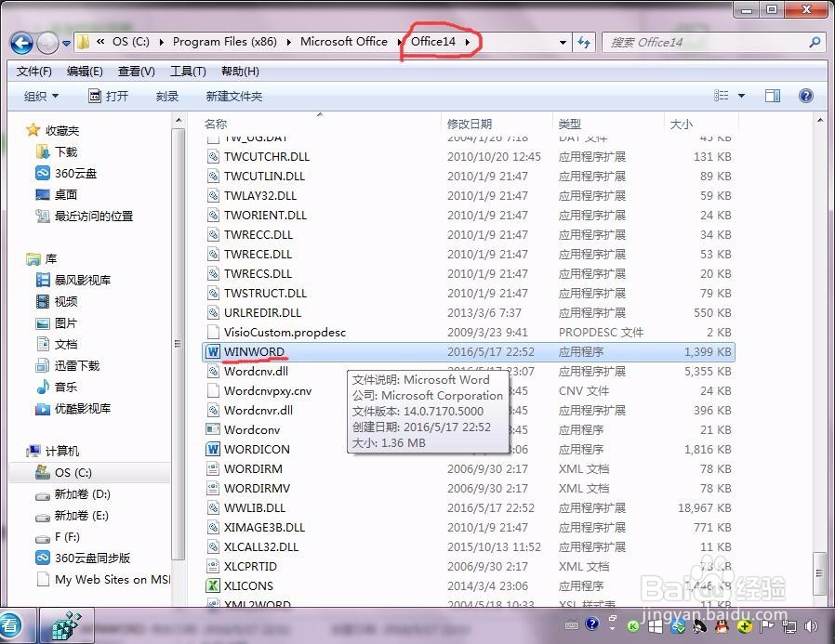Select 桌面 in navigation pane
The width and height of the screenshot is (835, 644).
pyautogui.click(x=65, y=195)
